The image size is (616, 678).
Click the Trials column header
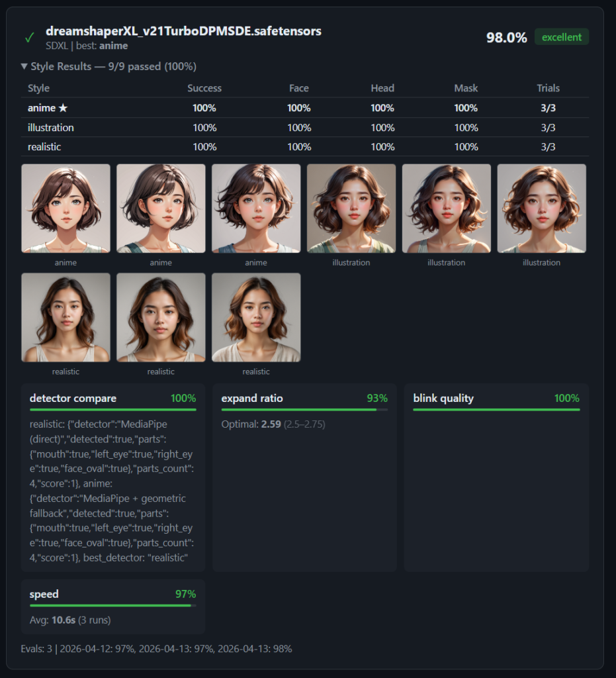pos(548,88)
